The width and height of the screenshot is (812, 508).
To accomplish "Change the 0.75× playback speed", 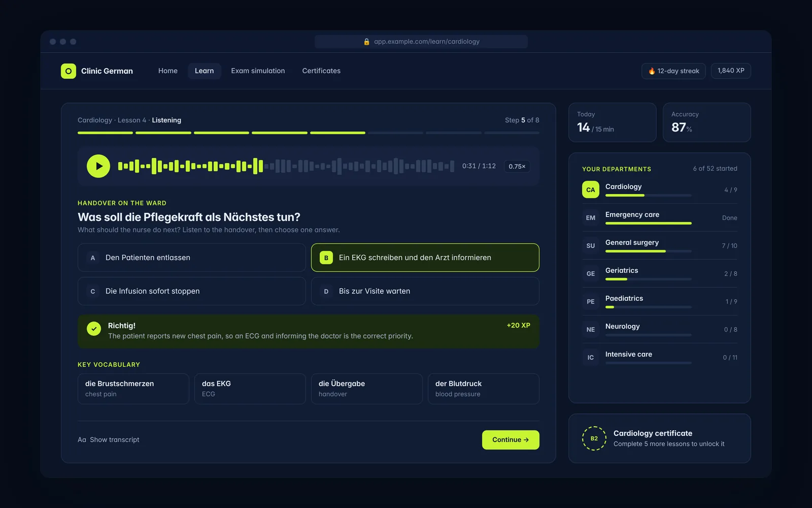I will point(517,166).
